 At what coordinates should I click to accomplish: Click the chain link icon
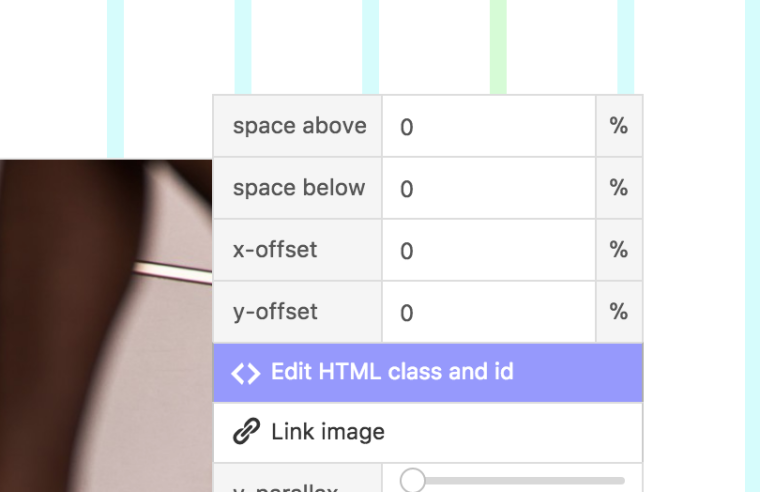tap(245, 432)
